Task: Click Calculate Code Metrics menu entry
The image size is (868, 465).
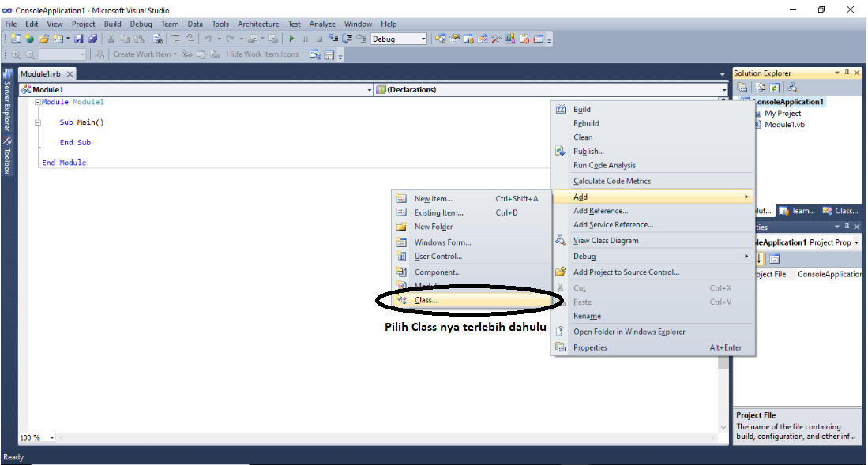Action: (653, 181)
